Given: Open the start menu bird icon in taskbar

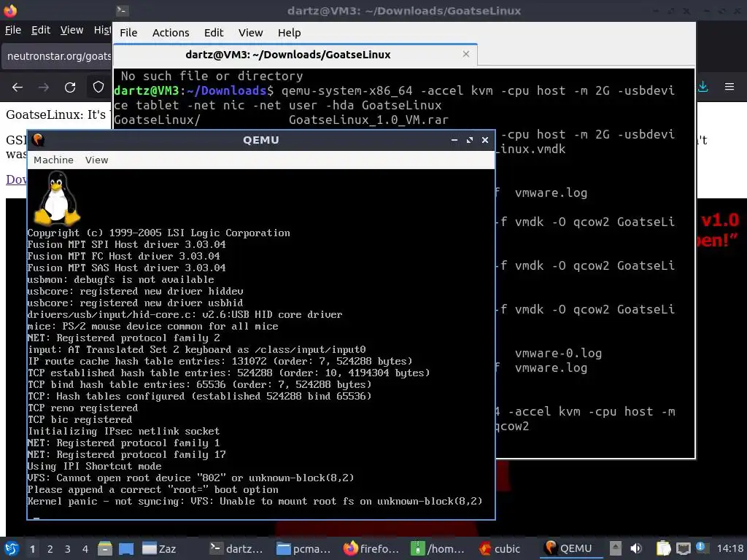Looking at the screenshot, I should pos(12,548).
